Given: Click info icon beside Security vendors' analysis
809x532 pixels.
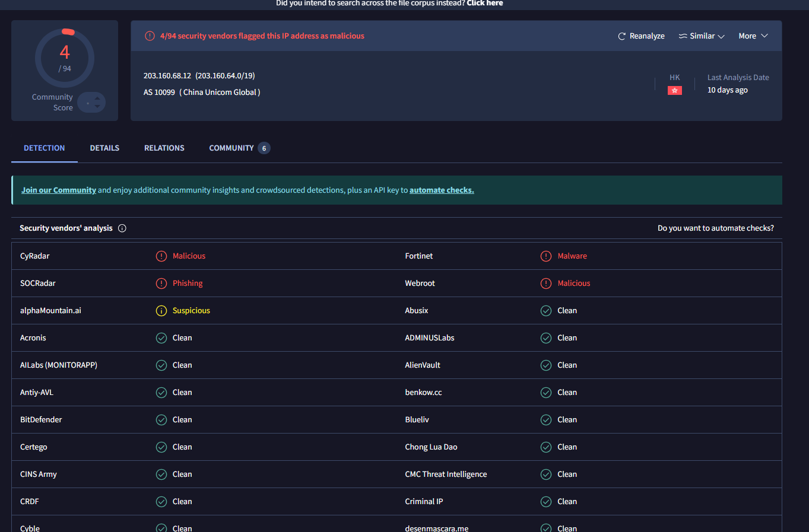Looking at the screenshot, I should [122, 228].
